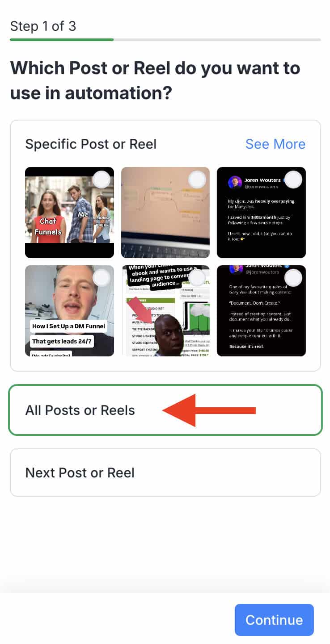Open the Gary Vee quote tweet thumbnail
The image size is (330, 644).
tap(261, 311)
